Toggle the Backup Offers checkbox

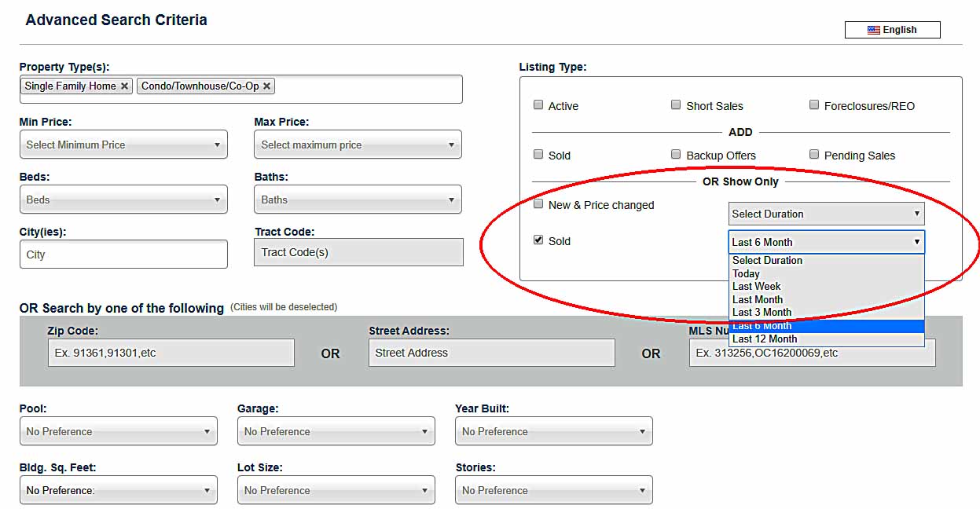click(676, 155)
